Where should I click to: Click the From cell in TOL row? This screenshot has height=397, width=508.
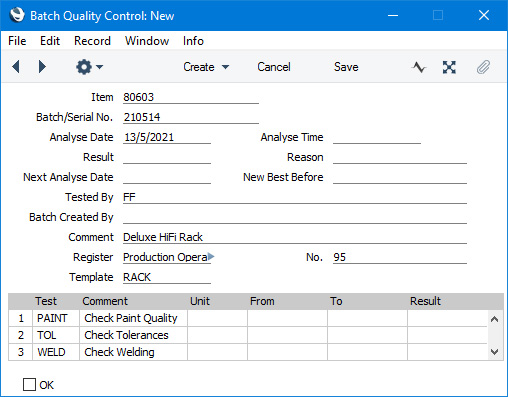287,335
